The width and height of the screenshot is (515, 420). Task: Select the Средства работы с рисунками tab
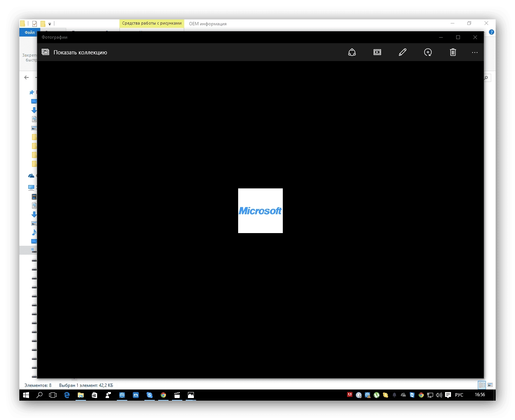(x=152, y=23)
